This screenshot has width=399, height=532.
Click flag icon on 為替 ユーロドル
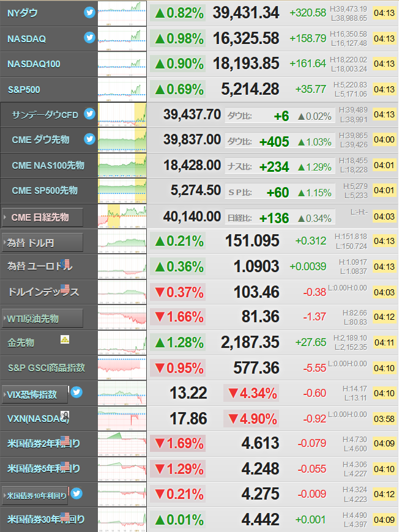[65, 264]
